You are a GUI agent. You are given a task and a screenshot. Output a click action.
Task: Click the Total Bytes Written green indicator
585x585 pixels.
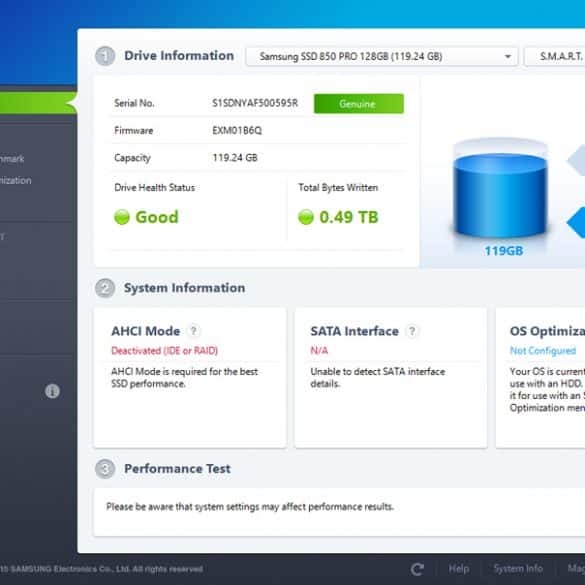pos(306,217)
